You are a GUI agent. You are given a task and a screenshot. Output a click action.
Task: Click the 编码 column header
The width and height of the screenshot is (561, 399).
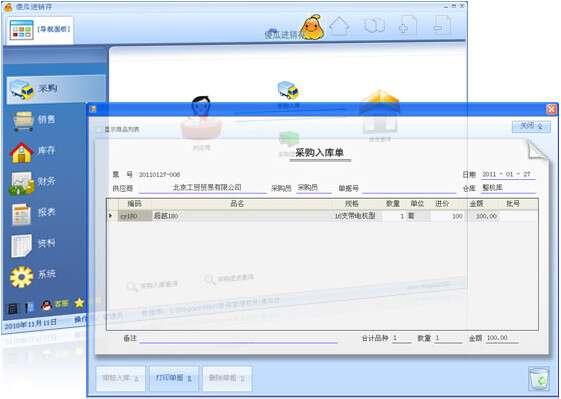pyautogui.click(x=135, y=204)
